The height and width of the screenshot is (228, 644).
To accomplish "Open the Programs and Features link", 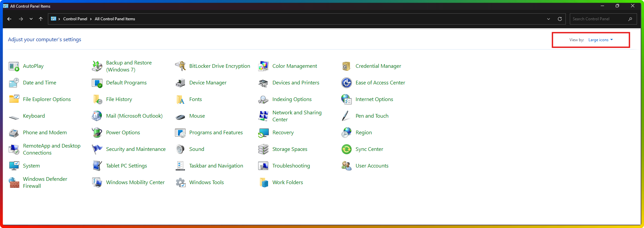I will point(216,133).
